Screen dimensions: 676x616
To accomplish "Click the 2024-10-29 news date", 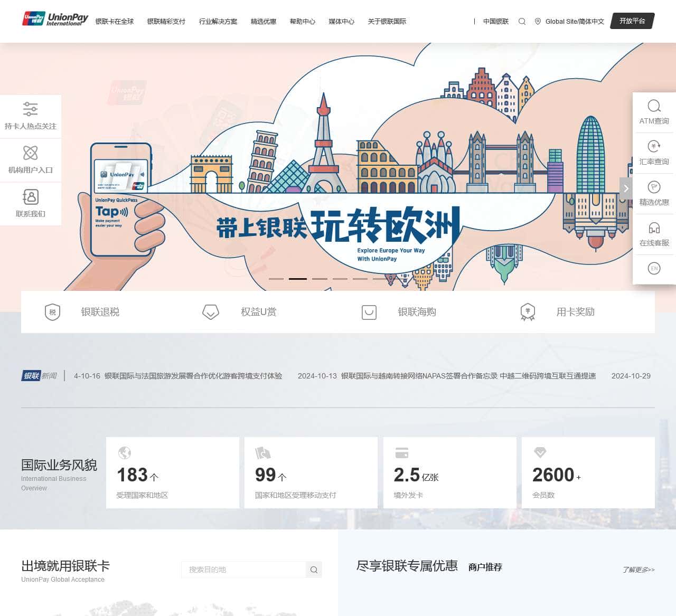I will coord(631,376).
